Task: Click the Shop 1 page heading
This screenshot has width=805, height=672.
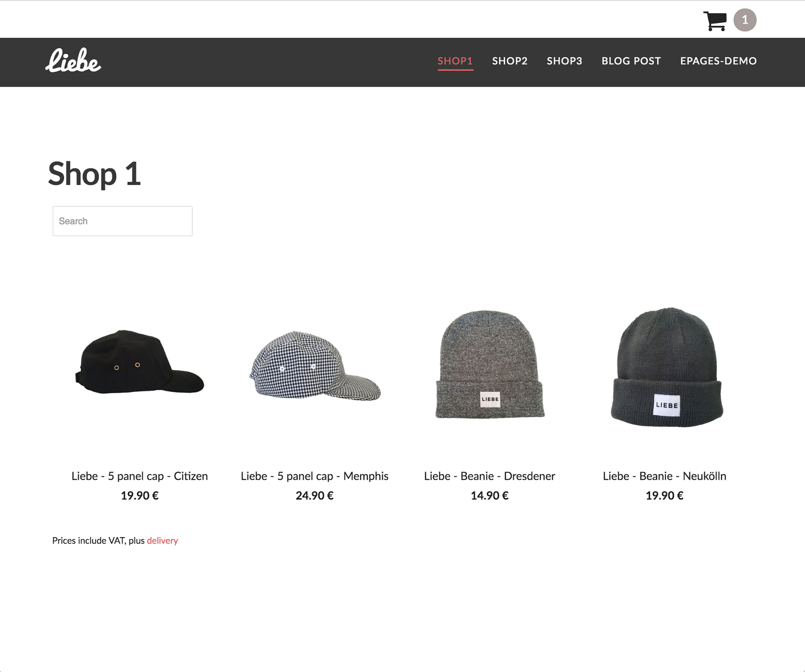Action: coord(95,174)
